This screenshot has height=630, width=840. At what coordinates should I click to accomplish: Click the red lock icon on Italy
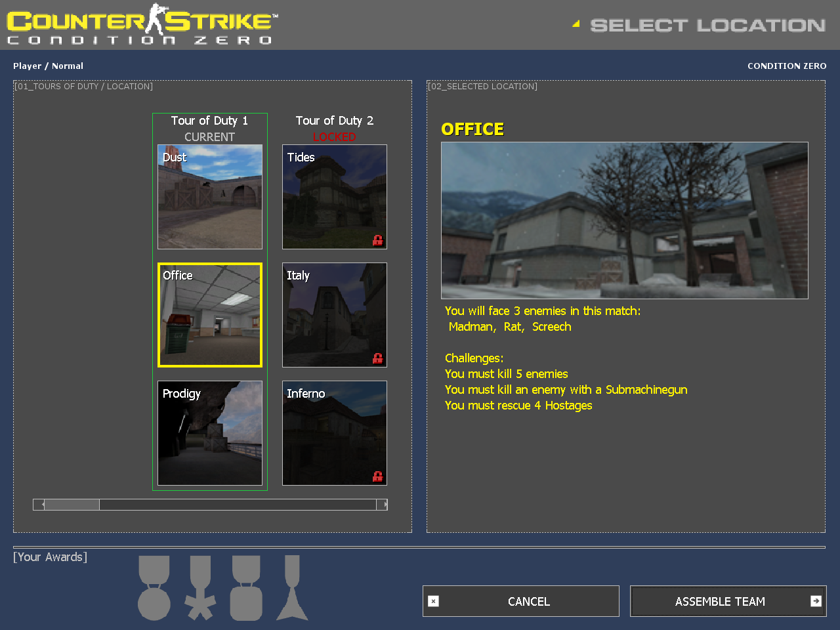click(x=377, y=358)
